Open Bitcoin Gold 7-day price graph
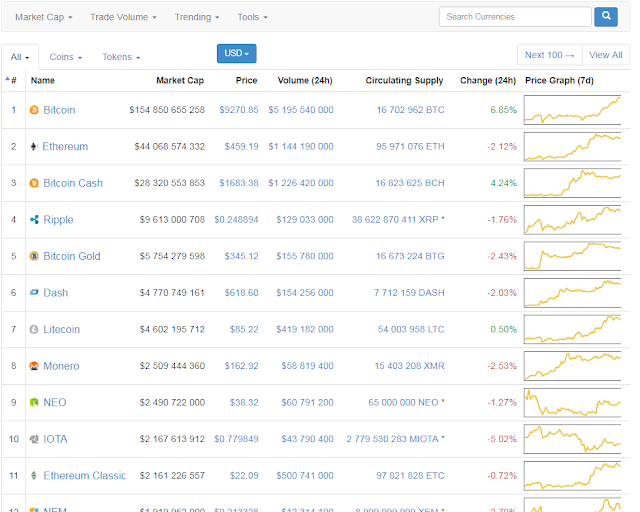This screenshot has height=512, width=640. 572,256
